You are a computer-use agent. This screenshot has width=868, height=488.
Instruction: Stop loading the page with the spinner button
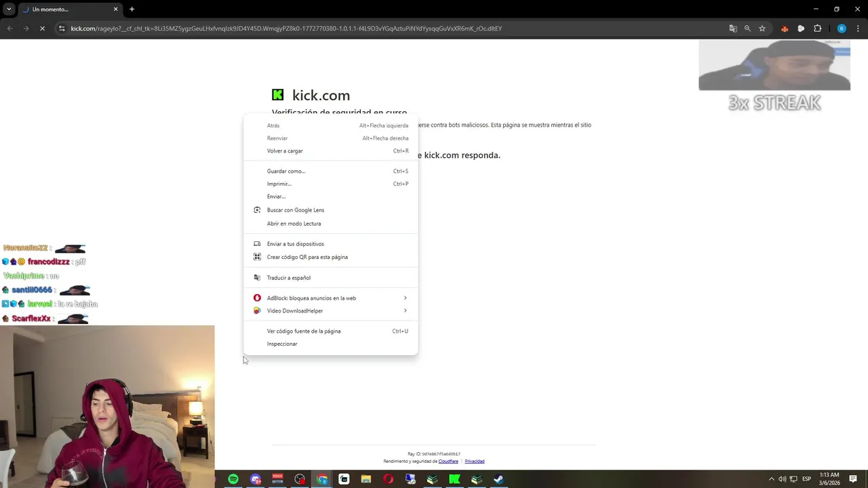[x=42, y=28]
